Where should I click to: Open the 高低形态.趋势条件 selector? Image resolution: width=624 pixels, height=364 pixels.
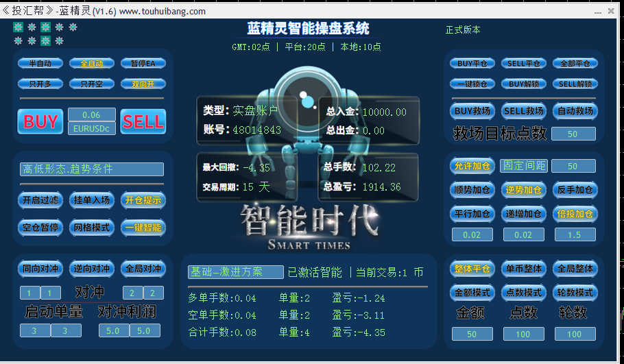pyautogui.click(x=91, y=169)
